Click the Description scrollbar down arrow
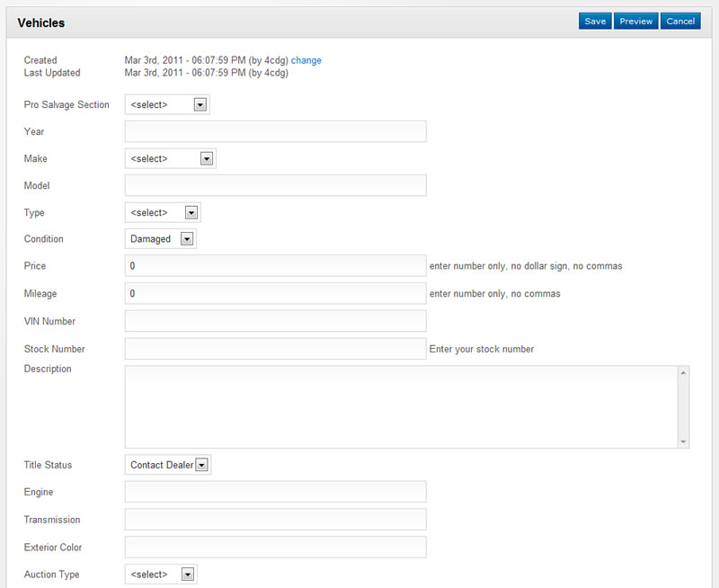 (684, 441)
